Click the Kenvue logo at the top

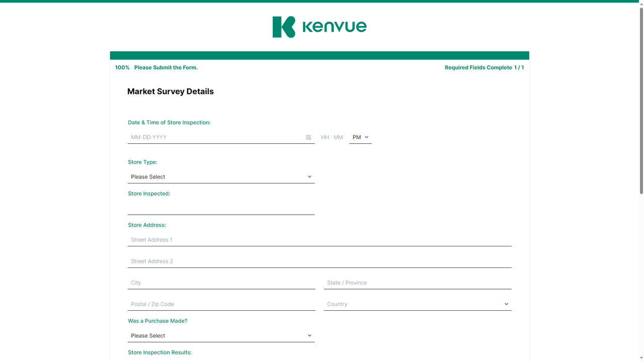click(319, 26)
